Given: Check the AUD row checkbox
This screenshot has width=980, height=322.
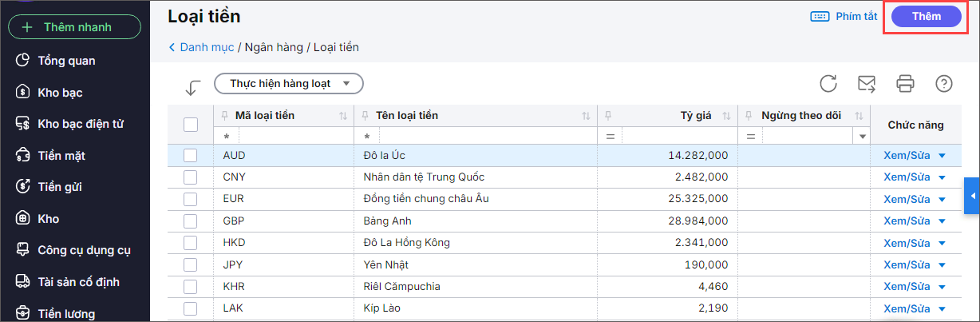Looking at the screenshot, I should point(191,156).
